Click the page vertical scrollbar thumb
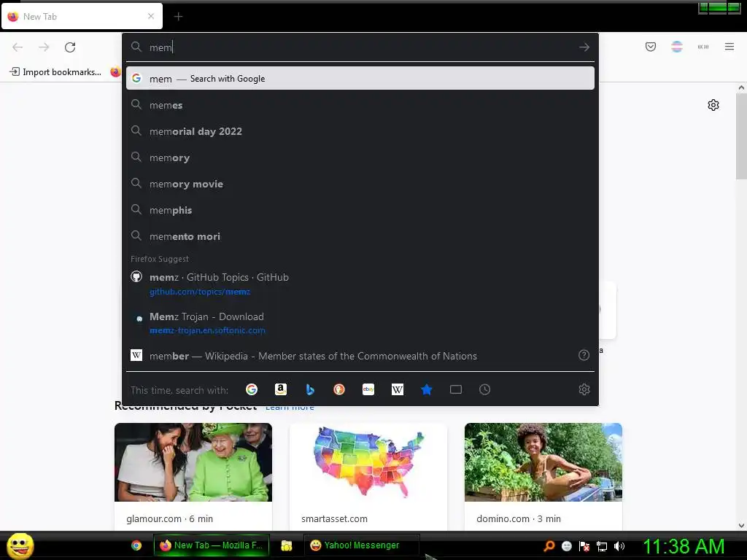This screenshot has width=747, height=560. click(741, 136)
